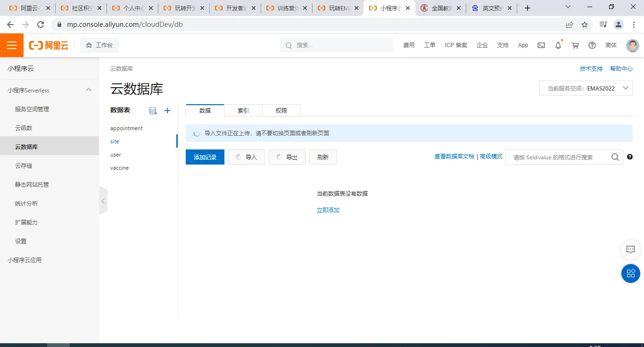
Task: Open a new browser tab
Action: pyautogui.click(x=528, y=8)
